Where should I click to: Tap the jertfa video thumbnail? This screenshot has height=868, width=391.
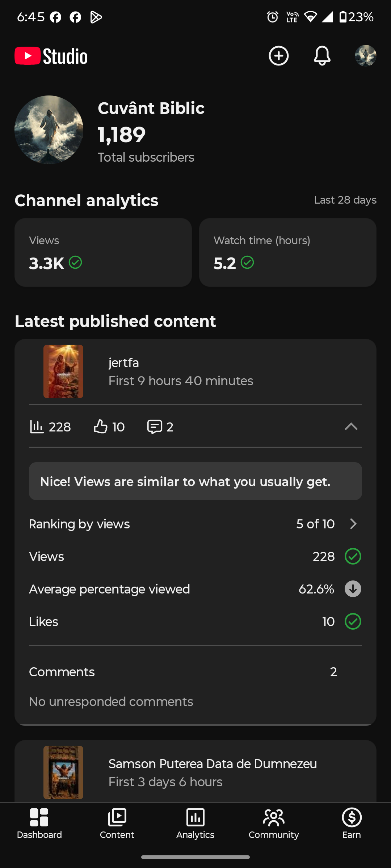click(x=63, y=371)
